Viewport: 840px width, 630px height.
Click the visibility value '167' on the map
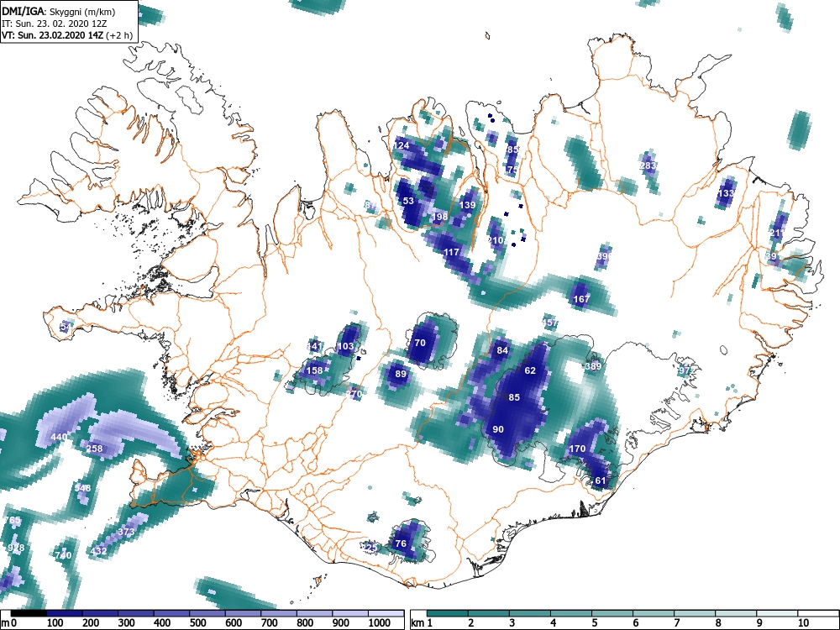[x=582, y=299]
